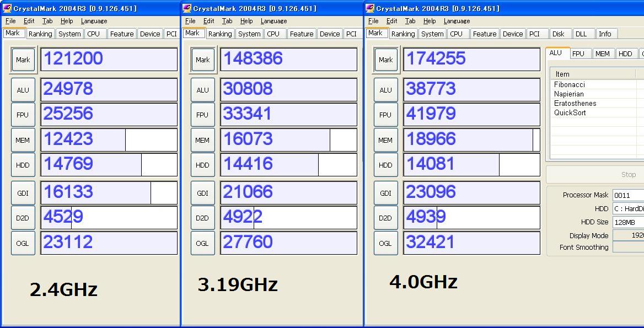Open the HDD Size dropdown showing 128MB
Image resolution: width=644 pixels, height=328 pixels.
click(x=628, y=222)
